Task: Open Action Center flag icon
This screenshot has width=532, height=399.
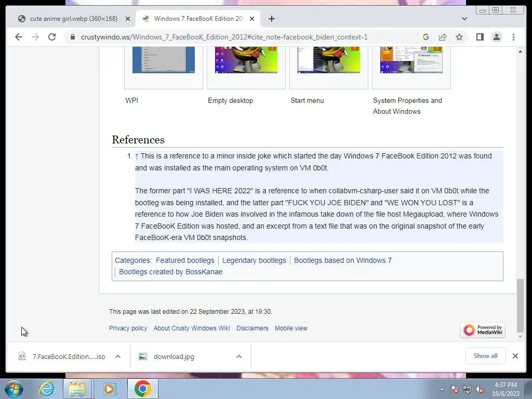Action: 454,389
